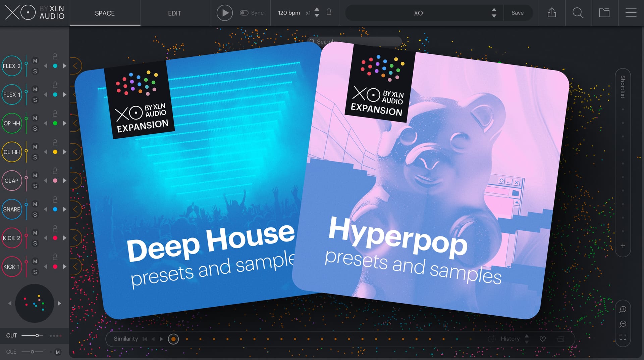This screenshot has width=644, height=360.
Task: Open the hamburger main menu
Action: coord(631,13)
